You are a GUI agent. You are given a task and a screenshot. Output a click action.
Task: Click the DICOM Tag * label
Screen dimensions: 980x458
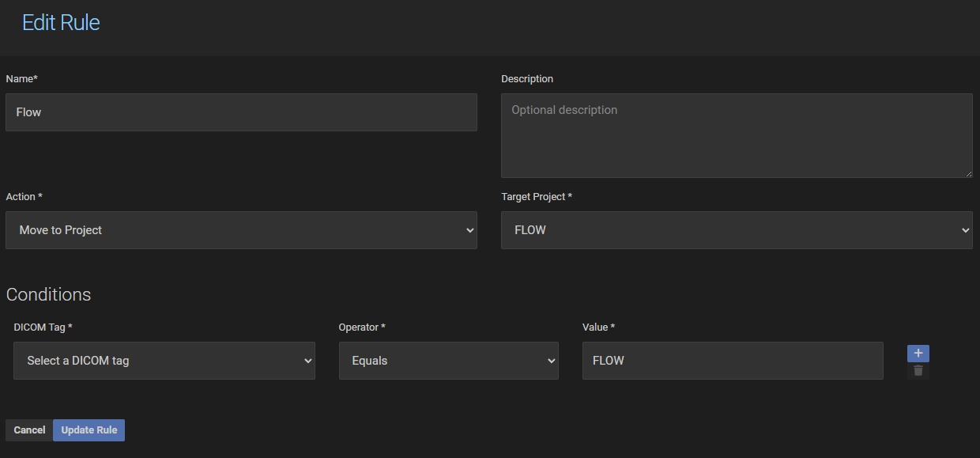point(43,327)
